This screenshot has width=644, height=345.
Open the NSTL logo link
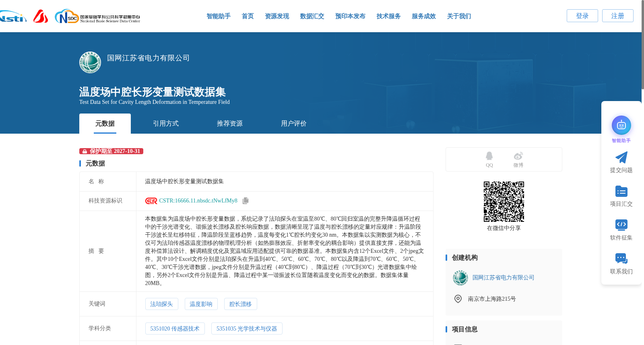(13, 17)
